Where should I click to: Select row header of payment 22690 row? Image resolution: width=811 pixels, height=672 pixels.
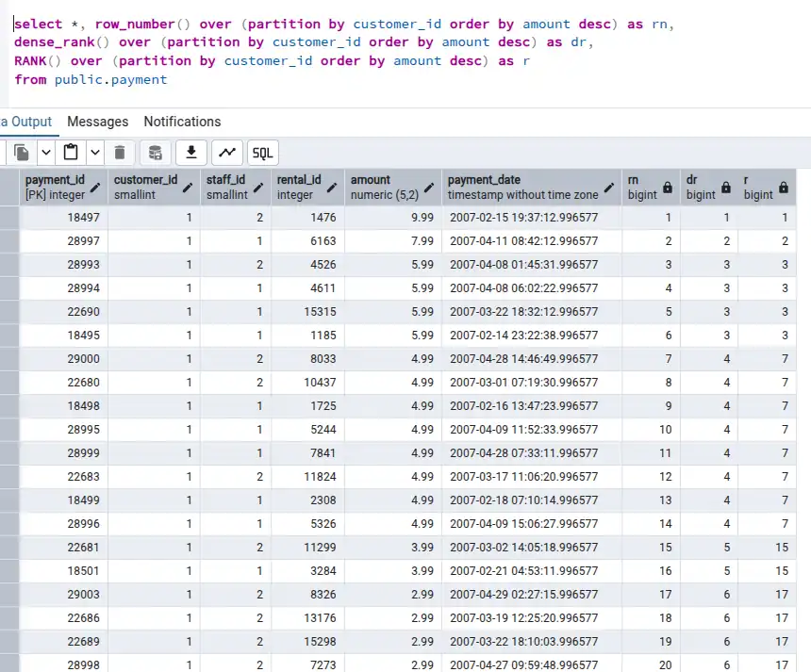pyautogui.click(x=9, y=312)
